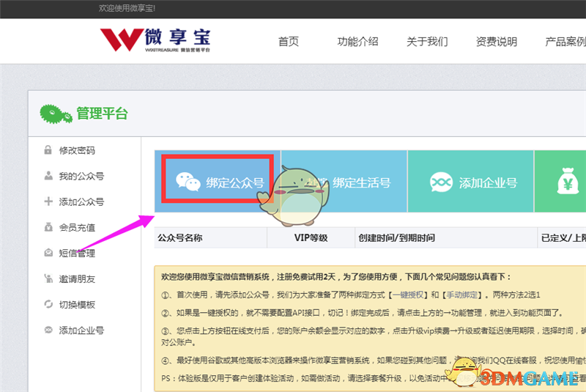
Task: Click the green gears 管理平台 icon
Action: click(x=56, y=114)
